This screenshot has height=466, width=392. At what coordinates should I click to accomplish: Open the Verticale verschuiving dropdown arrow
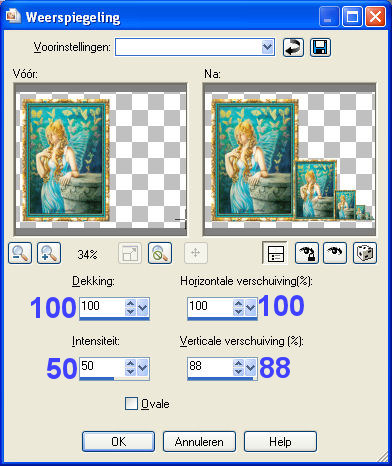(x=251, y=367)
